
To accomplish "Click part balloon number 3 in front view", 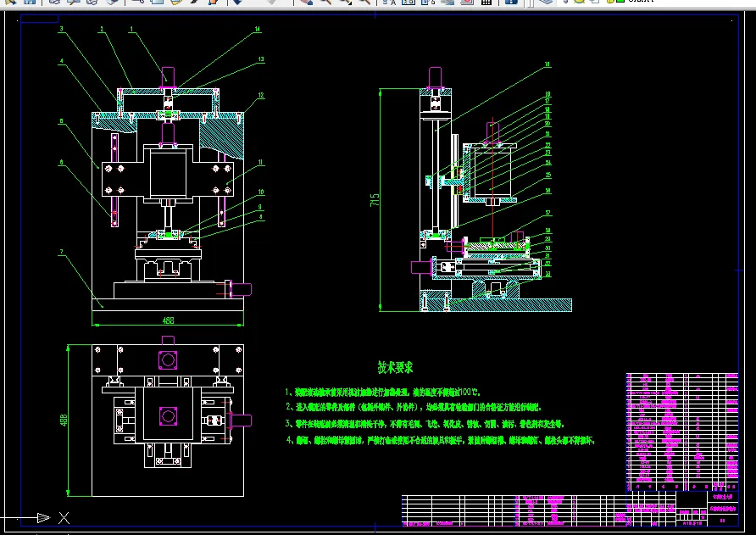I will pyautogui.click(x=61, y=29).
